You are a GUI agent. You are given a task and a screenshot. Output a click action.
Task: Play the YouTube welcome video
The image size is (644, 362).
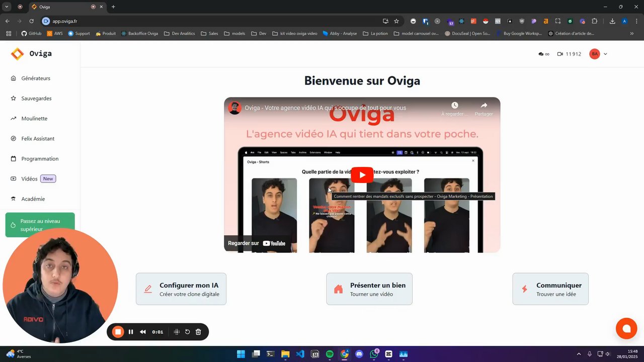(x=362, y=175)
